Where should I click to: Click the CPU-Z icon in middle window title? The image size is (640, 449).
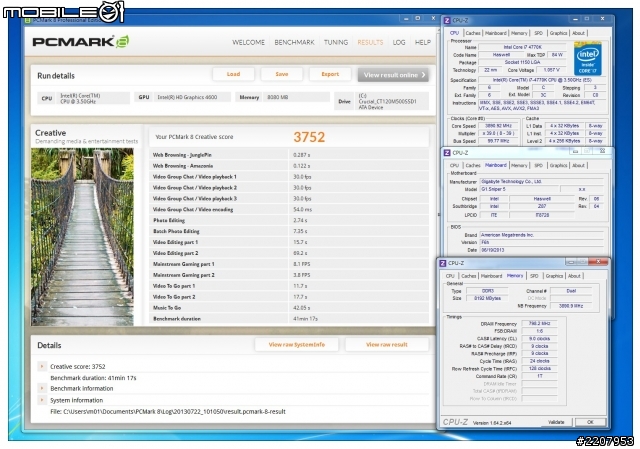point(447,153)
